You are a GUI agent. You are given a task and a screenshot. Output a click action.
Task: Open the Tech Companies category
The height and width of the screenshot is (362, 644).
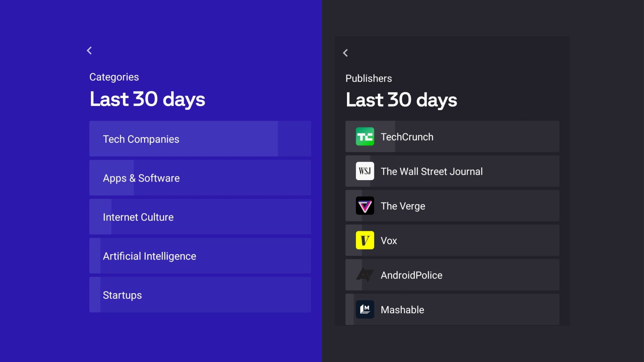click(x=200, y=139)
